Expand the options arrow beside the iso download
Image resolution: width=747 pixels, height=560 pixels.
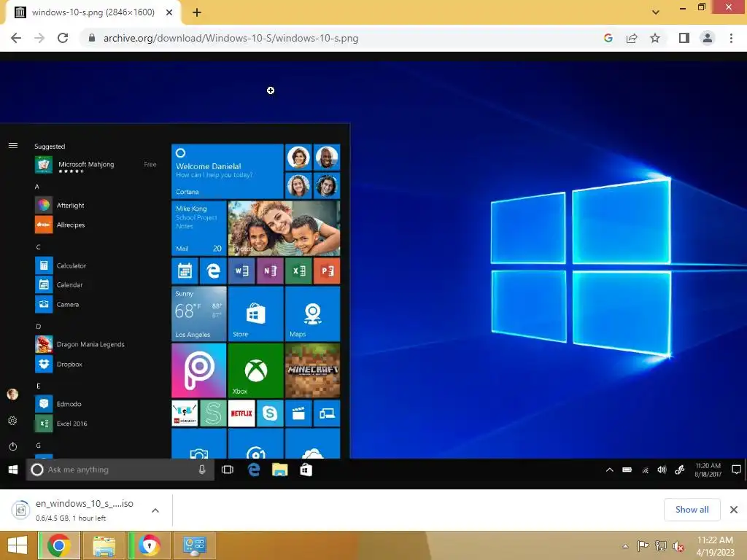[x=155, y=510]
